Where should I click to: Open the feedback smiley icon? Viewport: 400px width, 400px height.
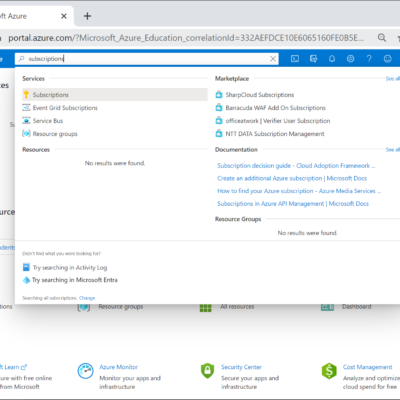point(388,59)
